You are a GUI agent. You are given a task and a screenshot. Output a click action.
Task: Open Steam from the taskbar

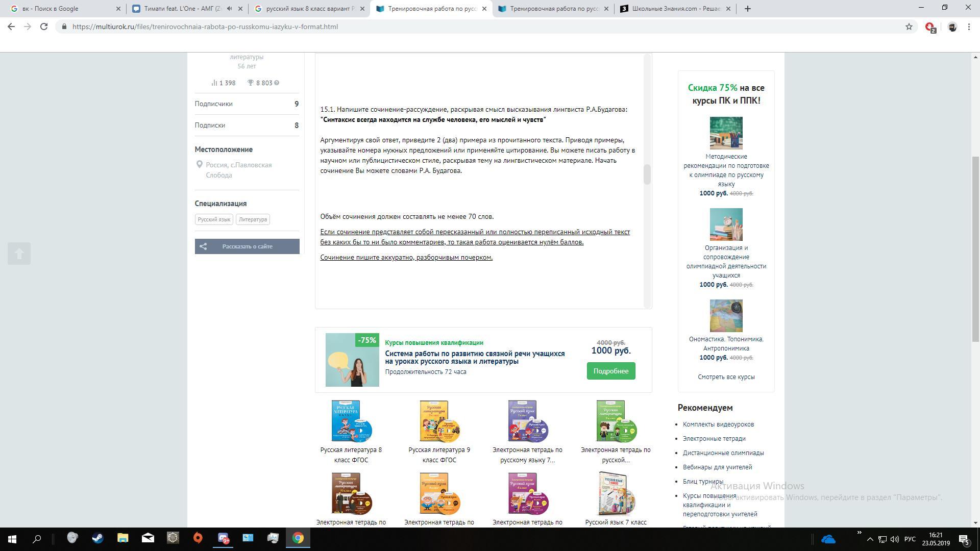97,538
